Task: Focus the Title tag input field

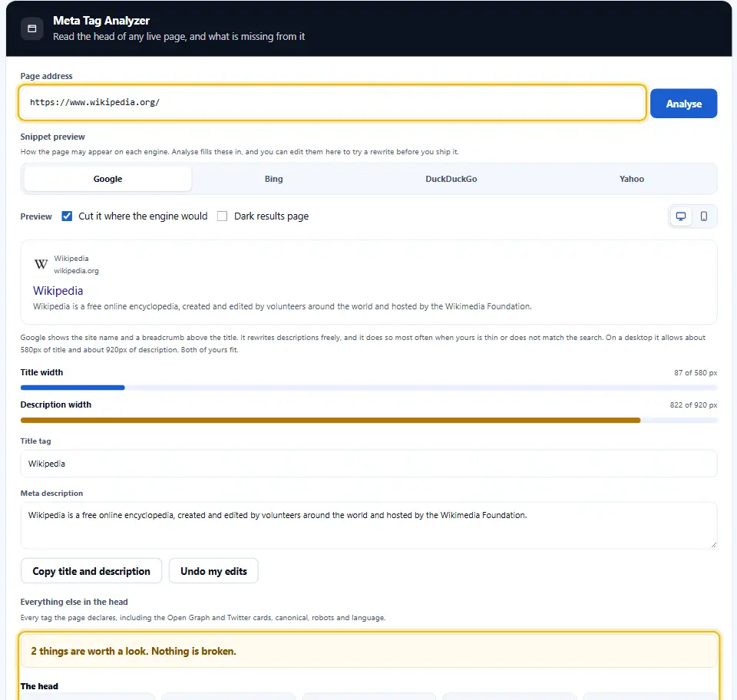Action: tap(368, 464)
